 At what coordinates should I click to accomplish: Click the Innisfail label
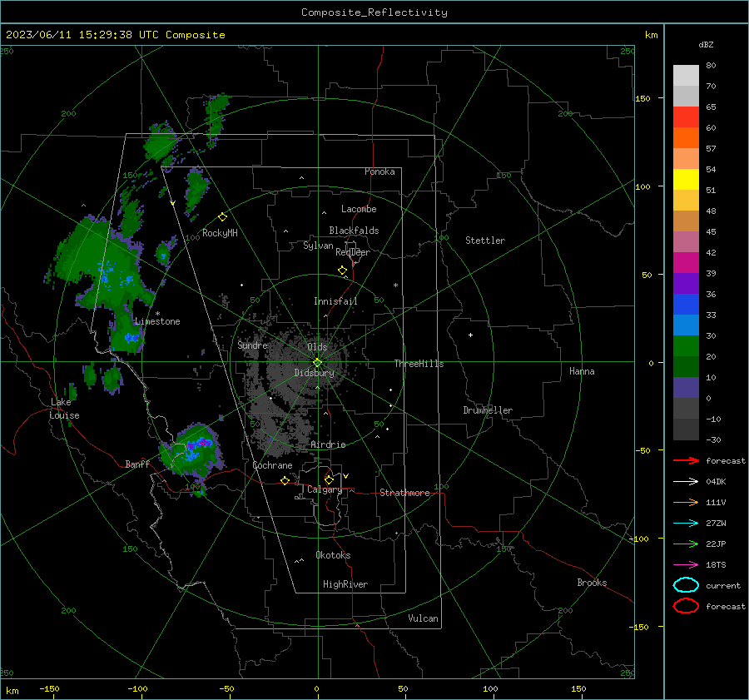(335, 301)
